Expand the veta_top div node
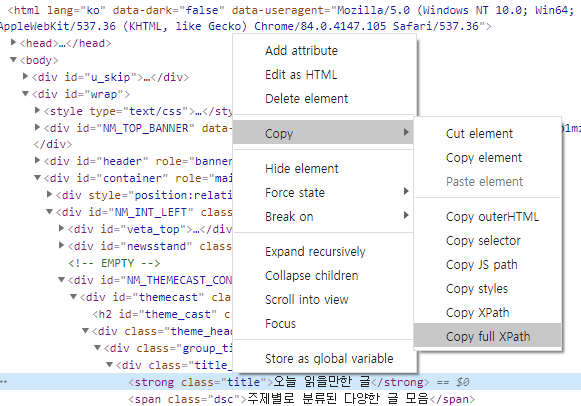The width and height of the screenshot is (581, 406). coord(62,228)
